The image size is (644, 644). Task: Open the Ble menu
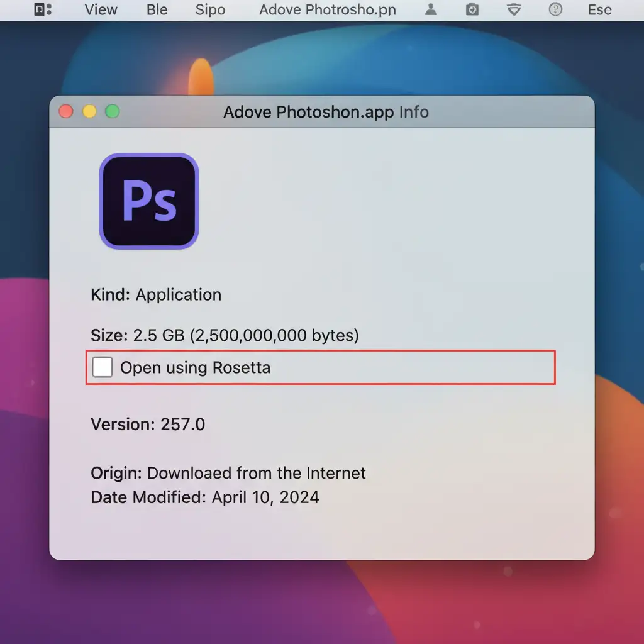tap(157, 9)
